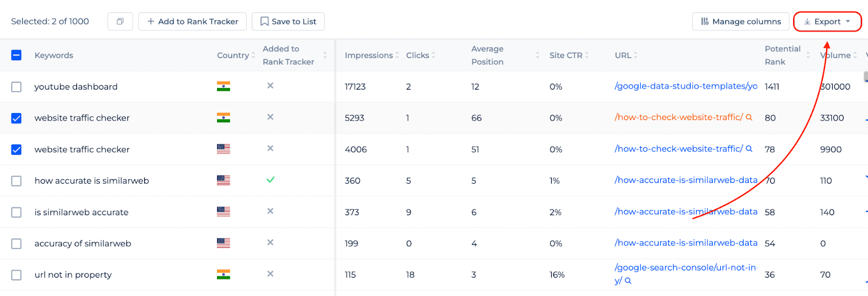Viewport: 868px width, 296px height.
Task: Check the youtube dashboard row checkbox
Action: tap(16, 87)
